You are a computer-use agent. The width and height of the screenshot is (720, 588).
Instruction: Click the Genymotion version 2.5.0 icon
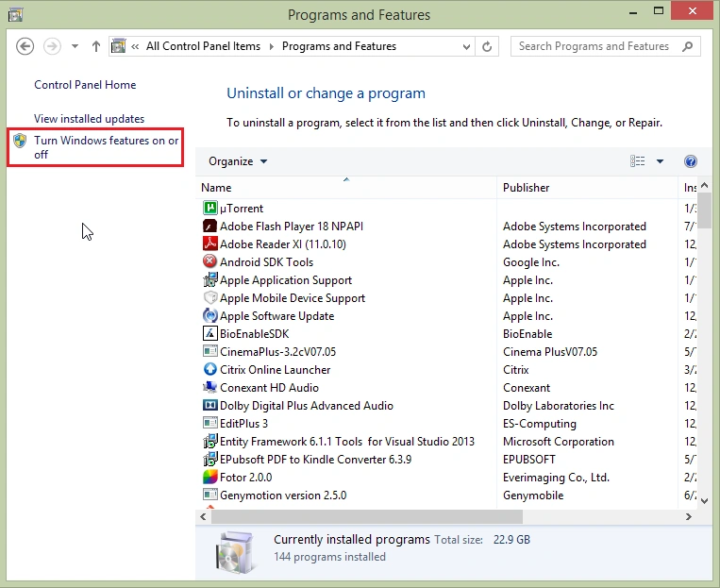209,495
